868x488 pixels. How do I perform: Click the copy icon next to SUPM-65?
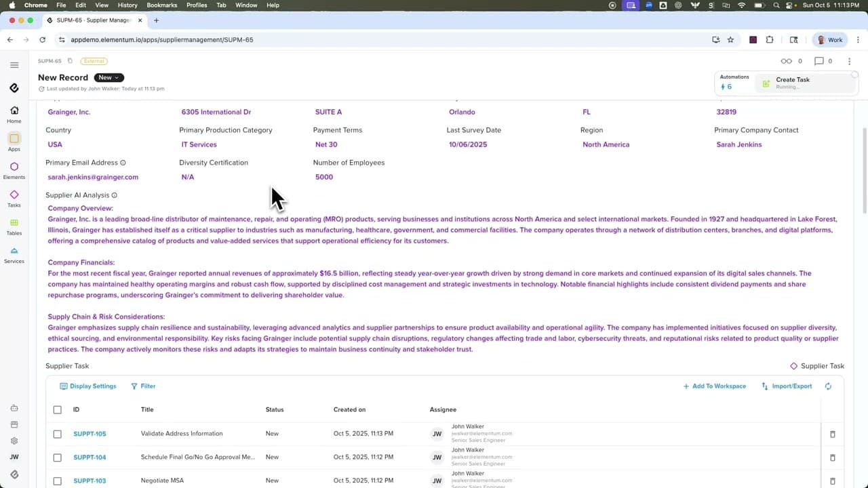pyautogui.click(x=70, y=61)
